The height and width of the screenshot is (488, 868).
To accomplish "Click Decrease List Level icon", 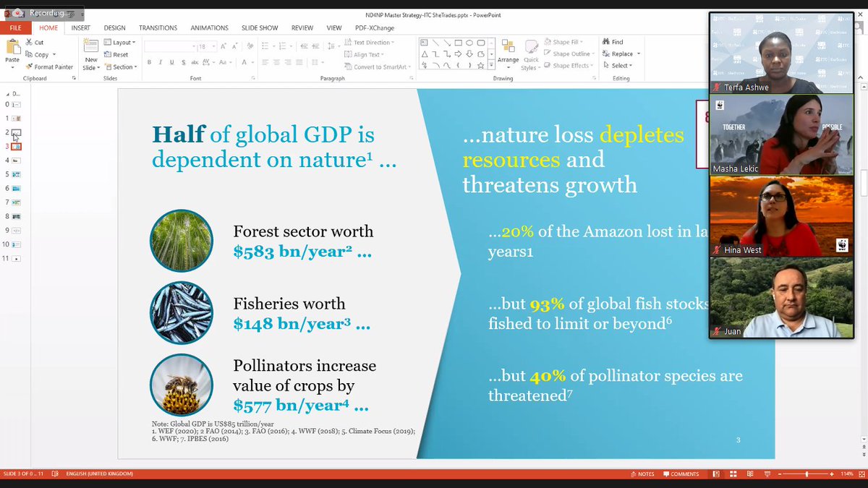I will click(304, 46).
